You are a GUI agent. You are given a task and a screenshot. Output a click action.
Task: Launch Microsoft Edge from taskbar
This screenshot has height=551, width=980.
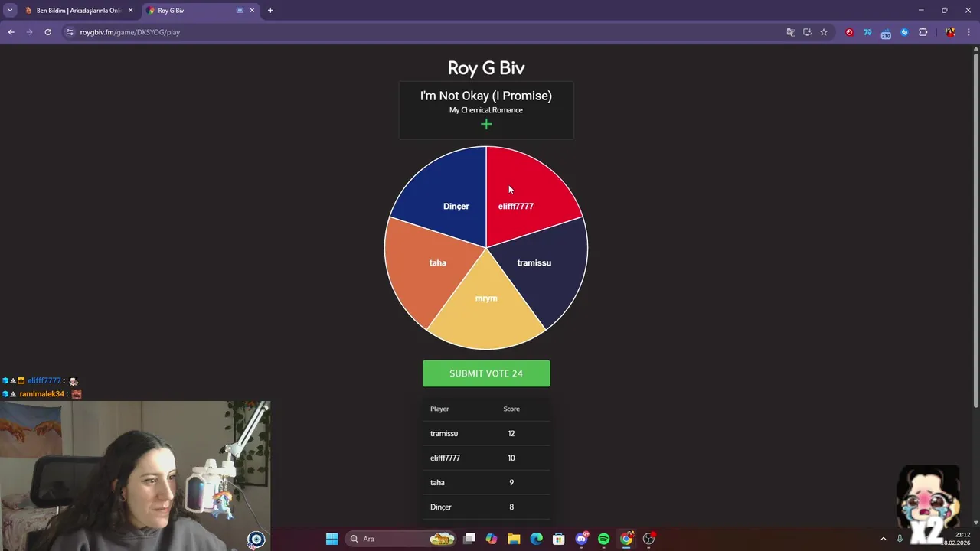point(536,539)
